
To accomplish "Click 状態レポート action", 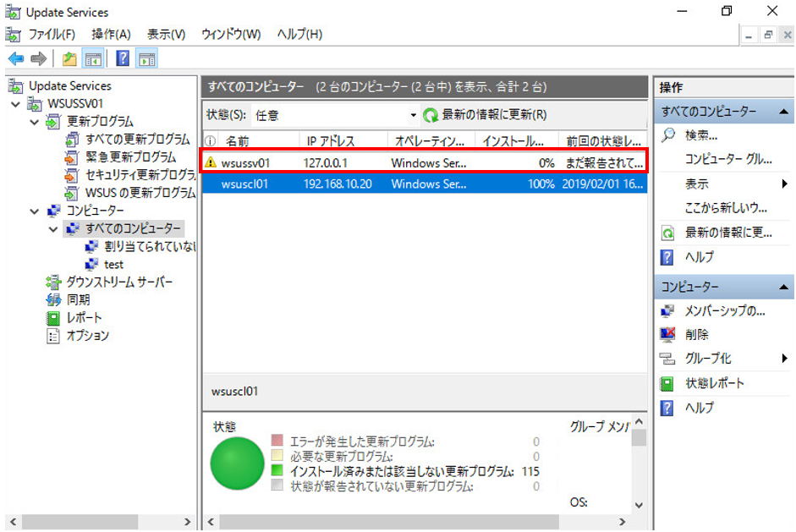I will (714, 383).
